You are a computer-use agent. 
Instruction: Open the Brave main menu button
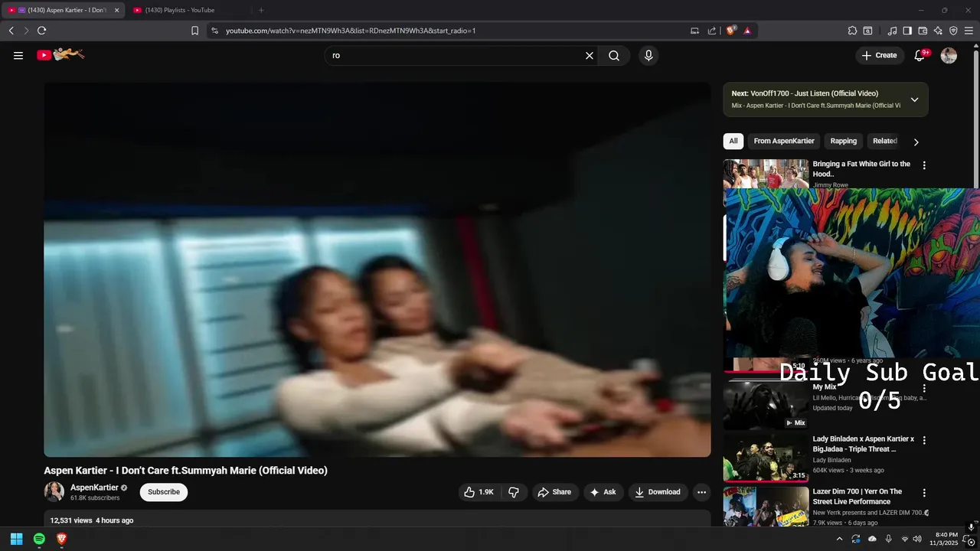coord(969,31)
